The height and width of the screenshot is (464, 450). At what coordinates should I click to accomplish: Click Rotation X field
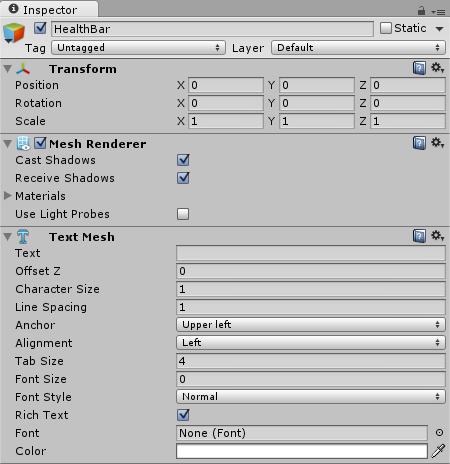point(226,103)
